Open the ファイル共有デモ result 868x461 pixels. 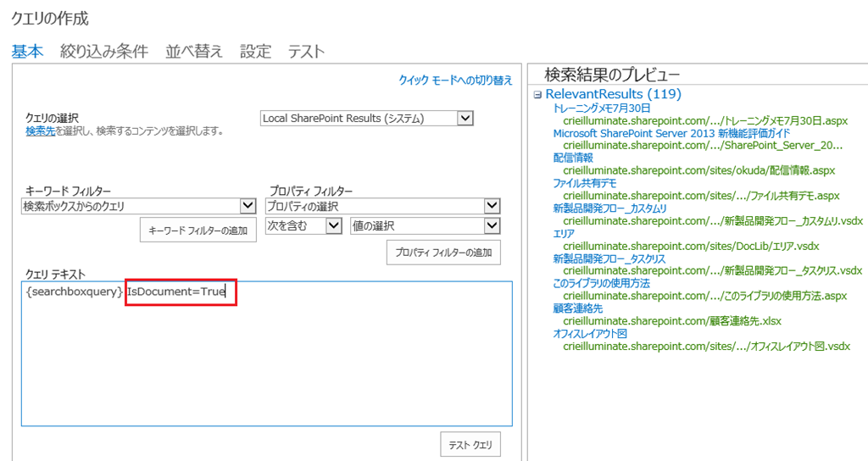pyautogui.click(x=585, y=183)
